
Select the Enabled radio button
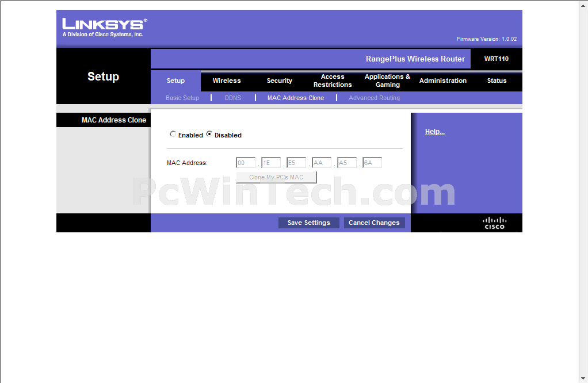[x=173, y=134]
